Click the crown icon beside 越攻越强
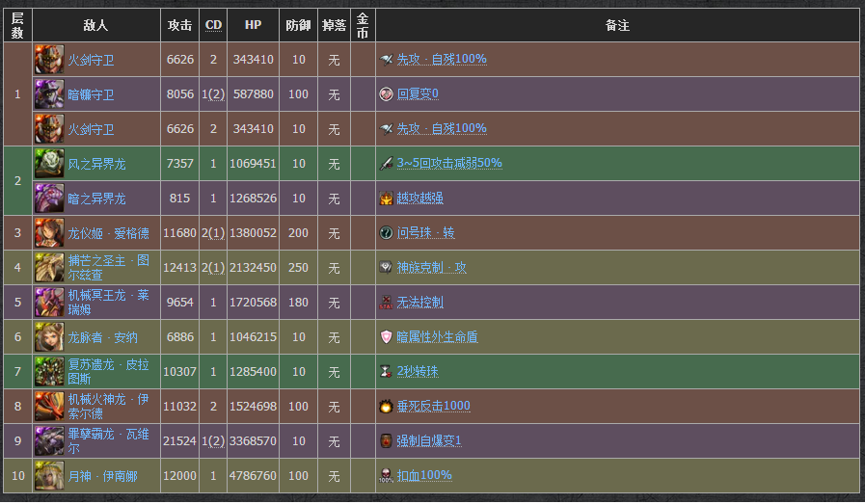The width and height of the screenshot is (865, 504). coord(387,199)
